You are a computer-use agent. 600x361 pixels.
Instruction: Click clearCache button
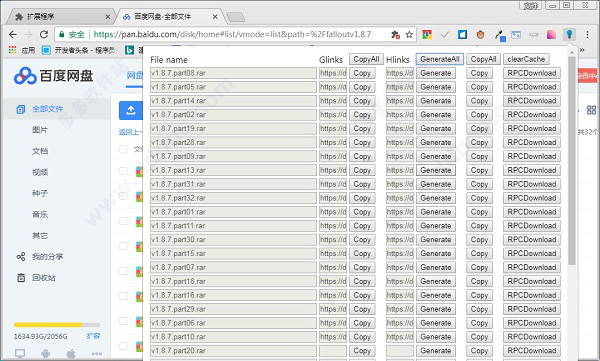[x=526, y=59]
